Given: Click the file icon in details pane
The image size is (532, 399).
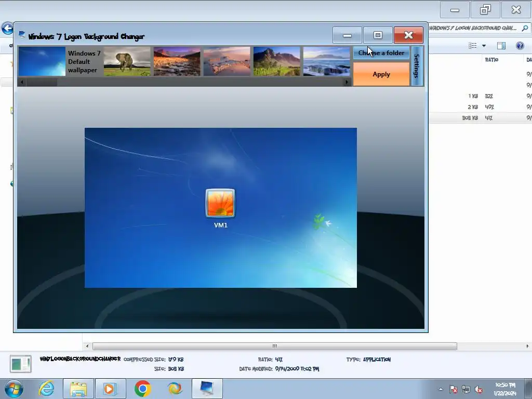Looking at the screenshot, I should click(x=21, y=364).
